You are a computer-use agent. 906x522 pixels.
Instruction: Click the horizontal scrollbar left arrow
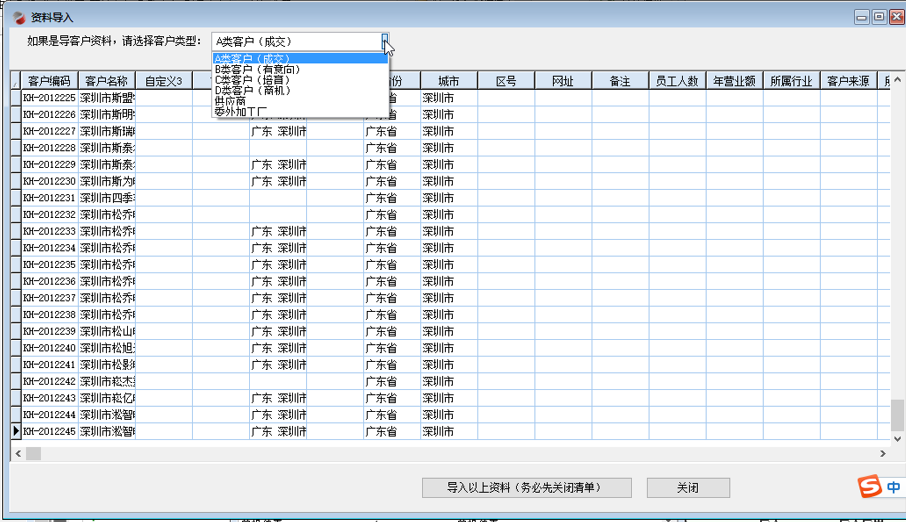tap(18, 454)
